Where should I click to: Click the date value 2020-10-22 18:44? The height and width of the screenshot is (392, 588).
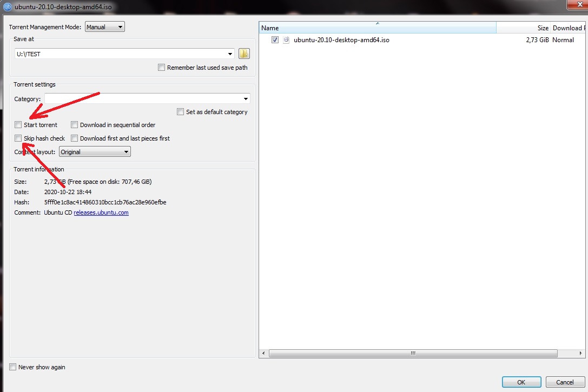68,192
